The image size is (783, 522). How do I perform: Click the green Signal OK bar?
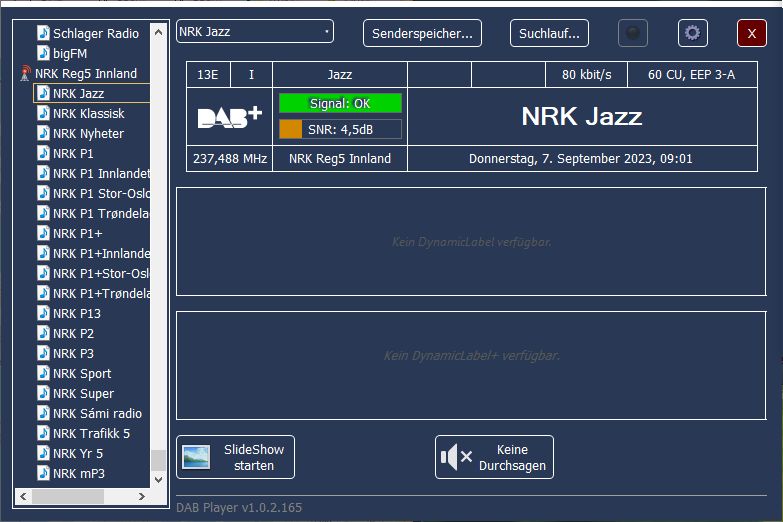pyautogui.click(x=340, y=103)
